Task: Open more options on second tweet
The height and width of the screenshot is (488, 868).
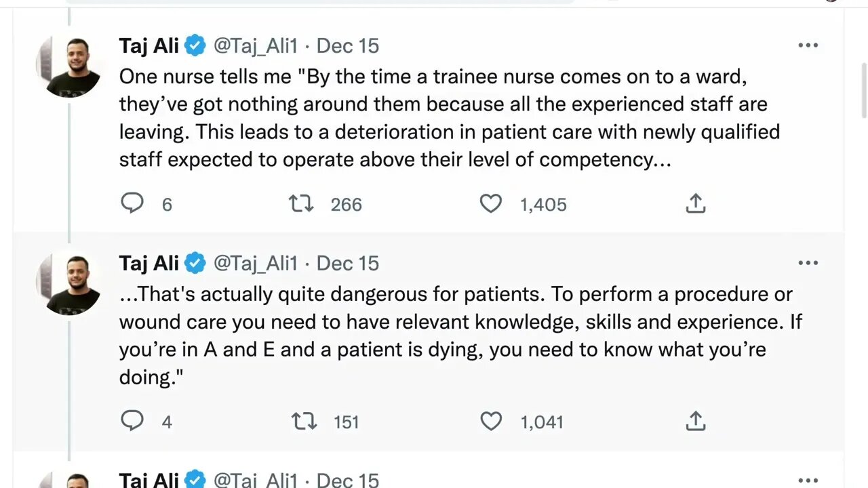Action: pyautogui.click(x=808, y=263)
